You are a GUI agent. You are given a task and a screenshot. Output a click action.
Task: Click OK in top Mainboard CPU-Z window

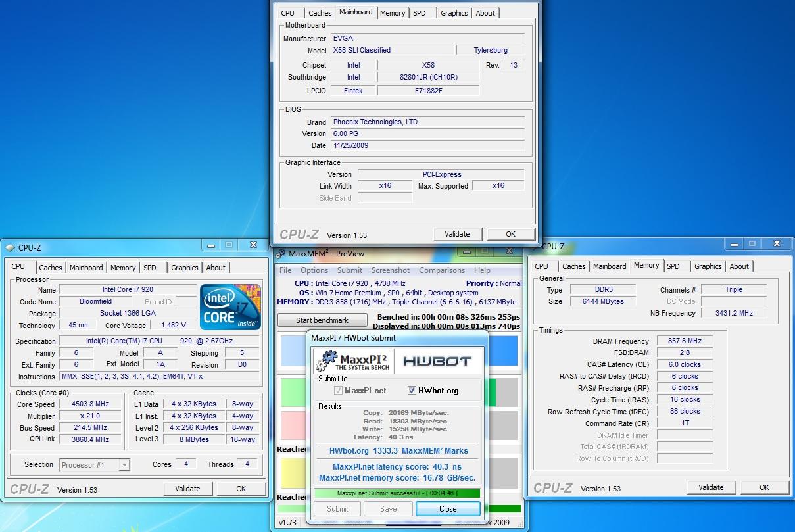tap(510, 234)
